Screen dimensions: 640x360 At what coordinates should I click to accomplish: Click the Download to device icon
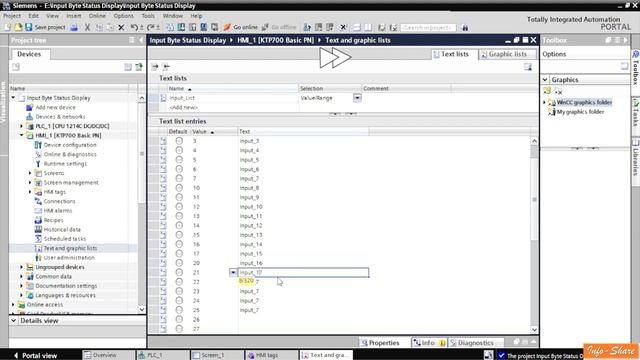click(x=181, y=27)
